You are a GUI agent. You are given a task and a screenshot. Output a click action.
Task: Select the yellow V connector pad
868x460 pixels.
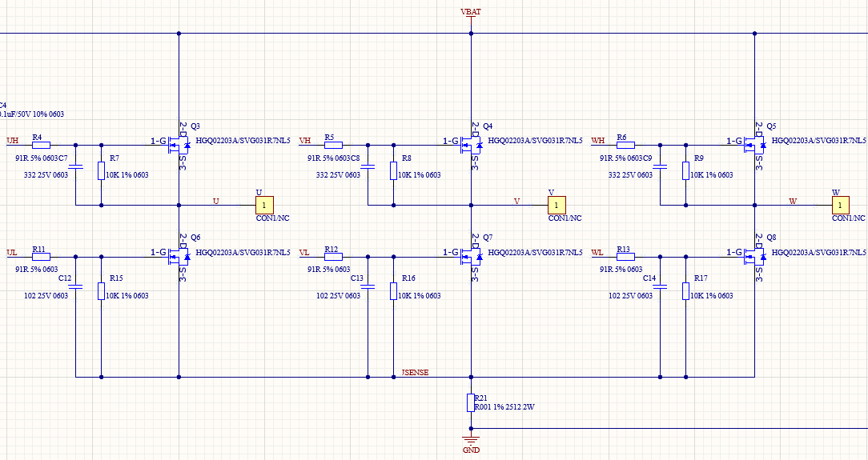point(557,206)
